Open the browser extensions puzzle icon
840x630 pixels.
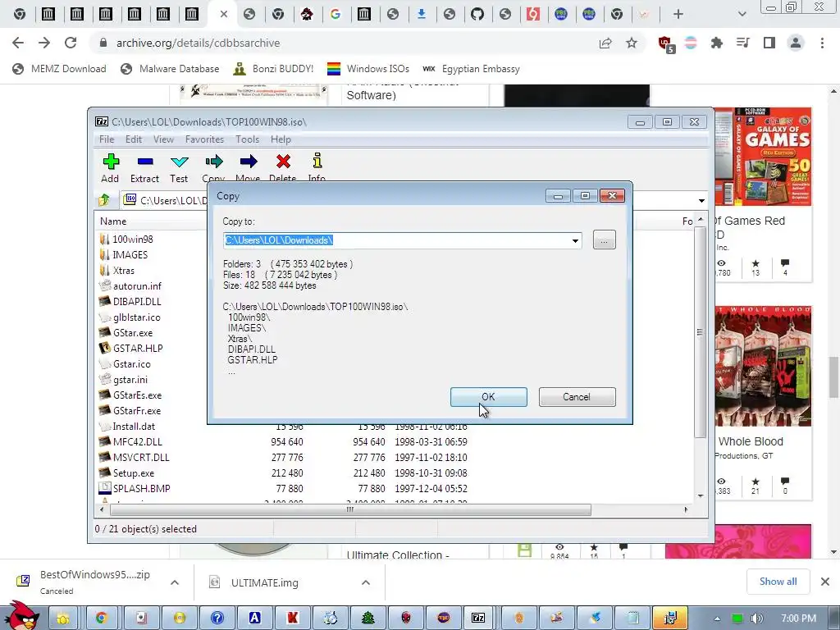(x=717, y=43)
